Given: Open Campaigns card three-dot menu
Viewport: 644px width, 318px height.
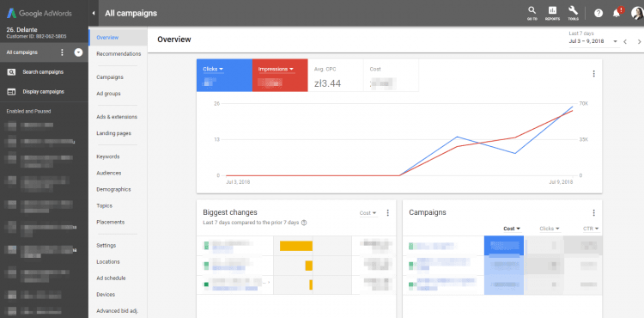Looking at the screenshot, I should 593,213.
